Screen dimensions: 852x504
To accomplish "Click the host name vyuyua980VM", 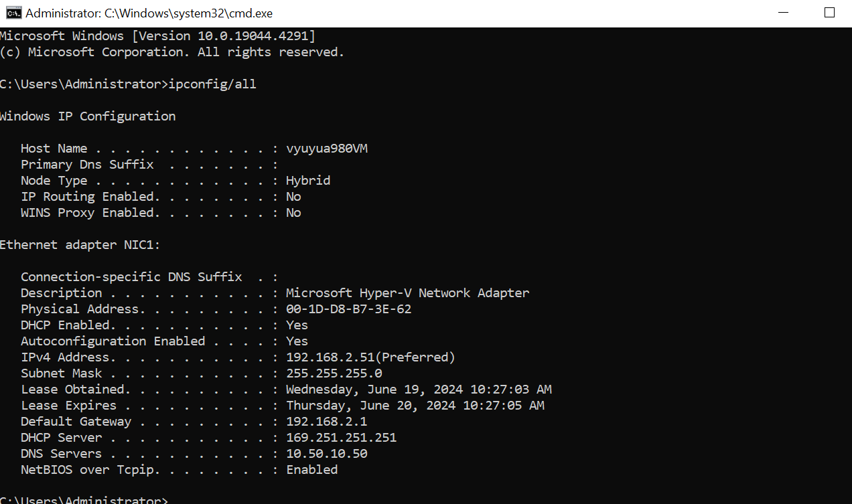I will (x=327, y=149).
